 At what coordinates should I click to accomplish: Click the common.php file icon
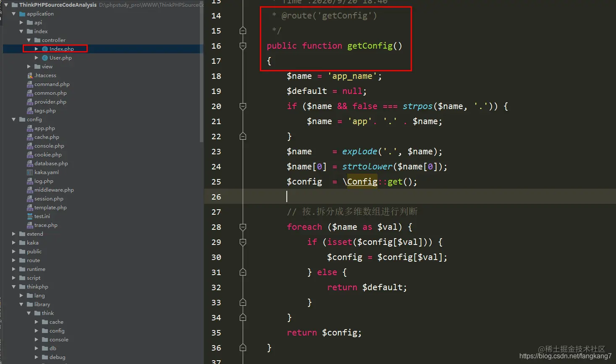point(30,93)
